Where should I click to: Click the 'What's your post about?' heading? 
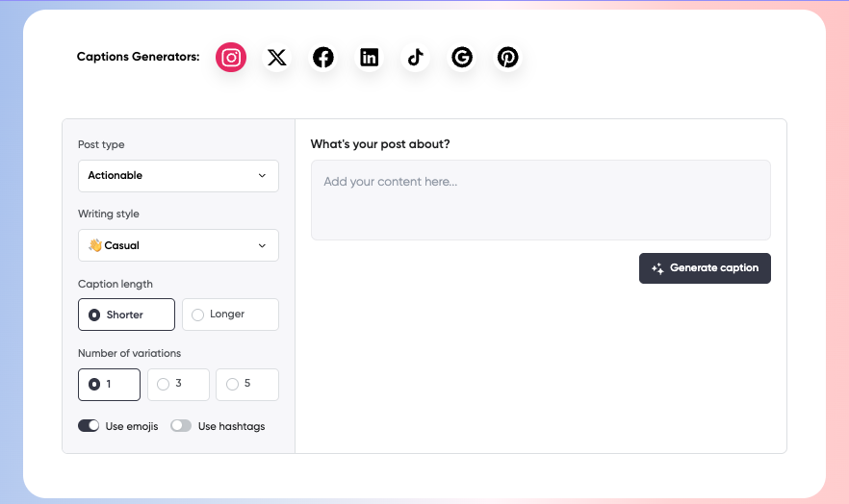[x=380, y=144]
